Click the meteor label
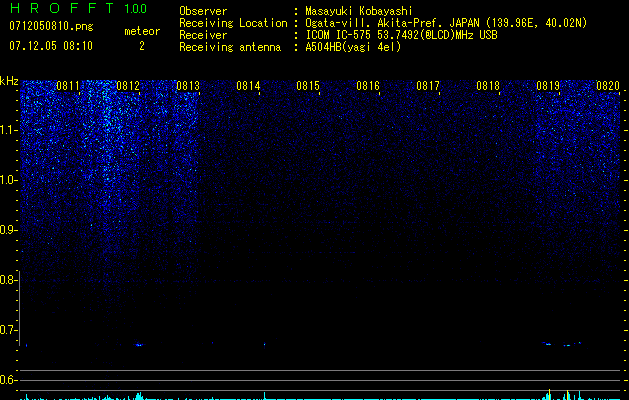 tap(142, 31)
